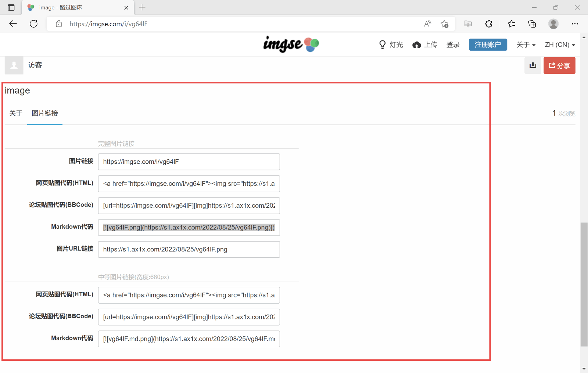This screenshot has height=373, width=588.
Task: Open the browser Collections icon
Action: coord(532,24)
